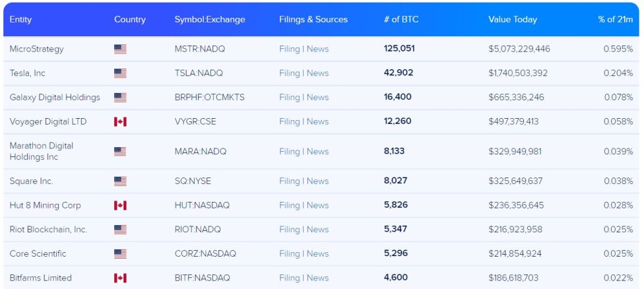Open the News link for Core Scientific
This screenshot has width=644, height=289.
click(x=318, y=253)
